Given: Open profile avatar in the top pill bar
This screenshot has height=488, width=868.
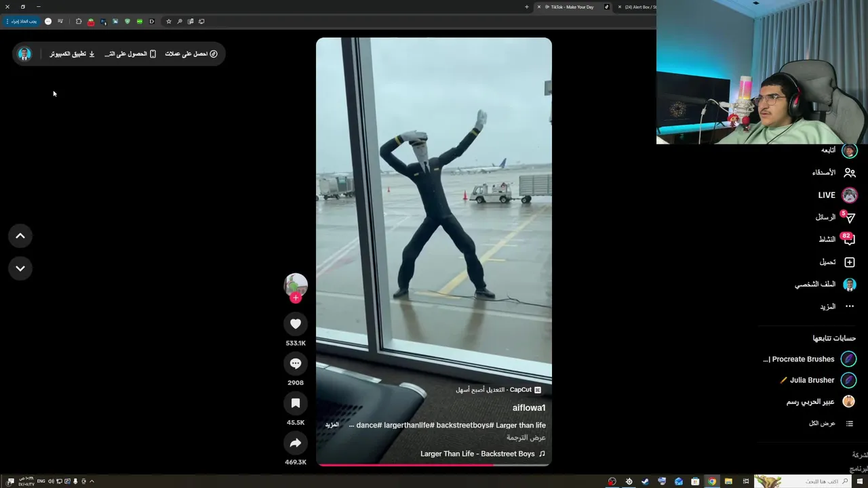Looking at the screenshot, I should click(x=24, y=54).
